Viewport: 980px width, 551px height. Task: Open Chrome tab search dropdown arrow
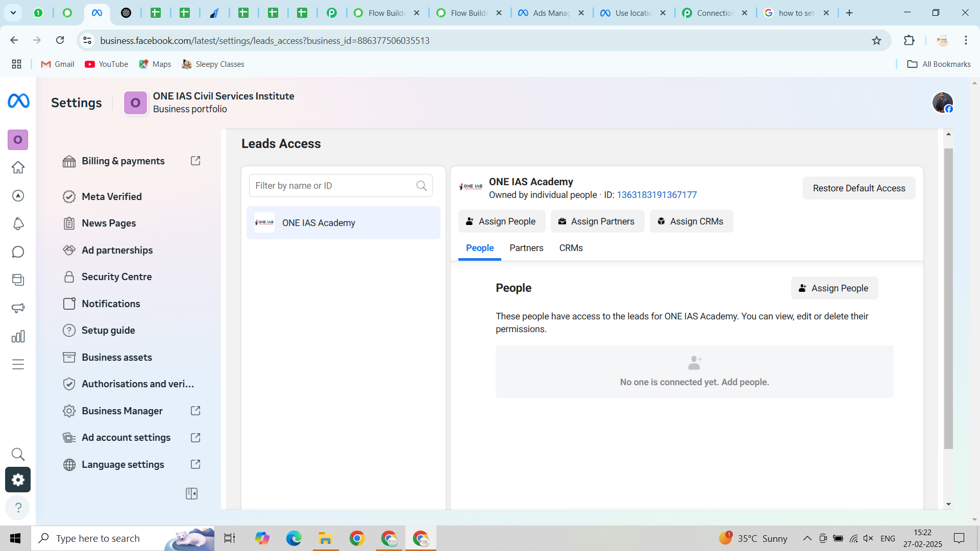tap(13, 13)
